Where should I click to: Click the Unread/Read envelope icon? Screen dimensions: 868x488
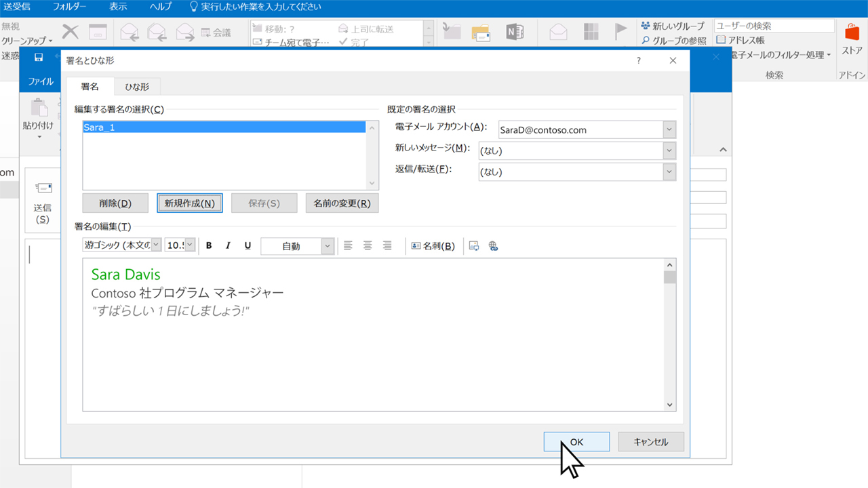(x=558, y=32)
